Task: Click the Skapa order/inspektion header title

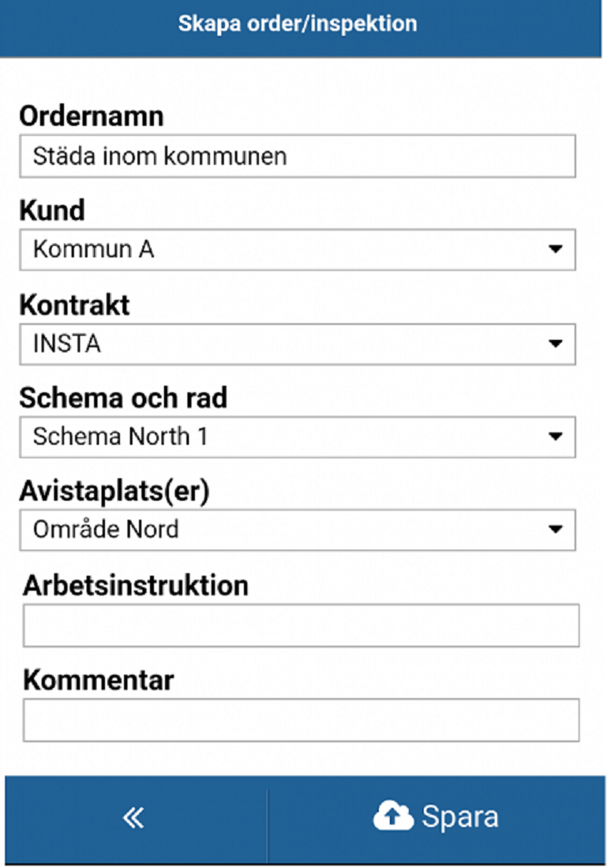Action: 298,24
